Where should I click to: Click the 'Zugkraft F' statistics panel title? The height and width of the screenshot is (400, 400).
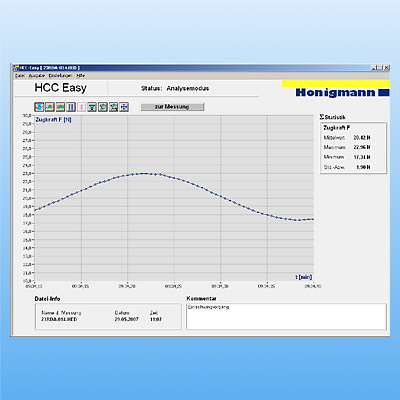point(337,128)
